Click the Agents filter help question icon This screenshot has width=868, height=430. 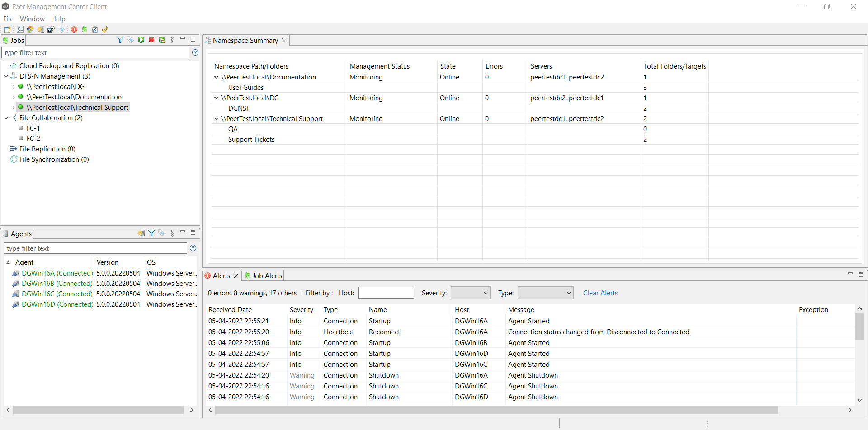tap(193, 248)
